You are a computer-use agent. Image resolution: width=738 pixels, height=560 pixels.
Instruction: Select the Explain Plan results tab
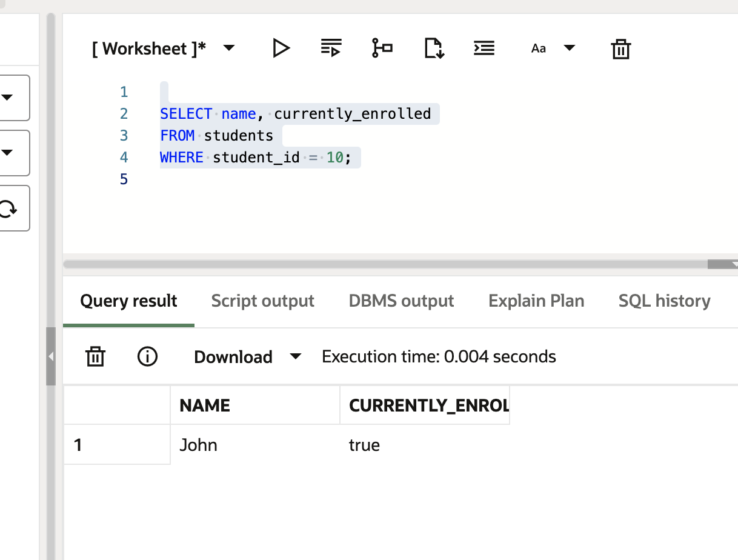[536, 301]
